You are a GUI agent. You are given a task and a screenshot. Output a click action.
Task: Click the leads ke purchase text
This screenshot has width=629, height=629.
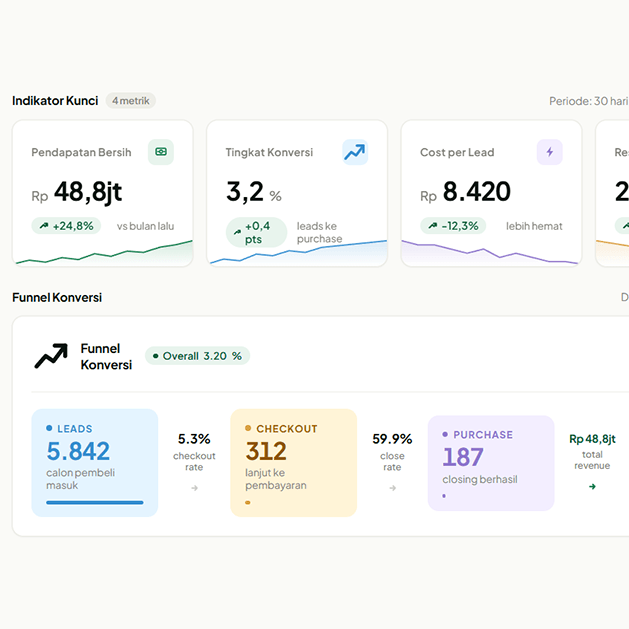coord(319,232)
